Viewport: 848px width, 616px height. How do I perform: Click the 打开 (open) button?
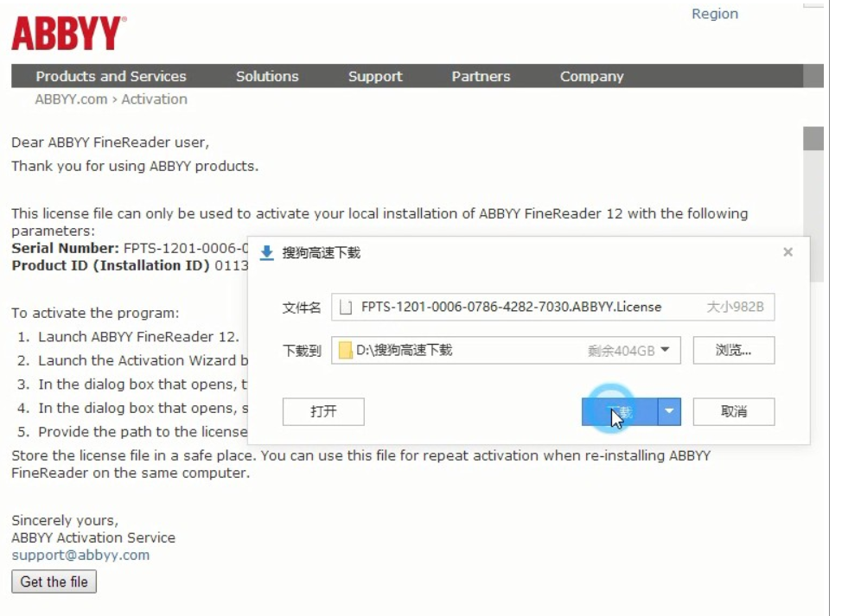pos(323,412)
